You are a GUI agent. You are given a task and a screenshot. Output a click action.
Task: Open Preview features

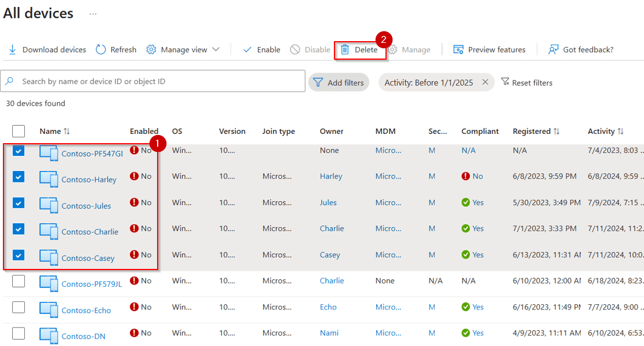(x=489, y=50)
